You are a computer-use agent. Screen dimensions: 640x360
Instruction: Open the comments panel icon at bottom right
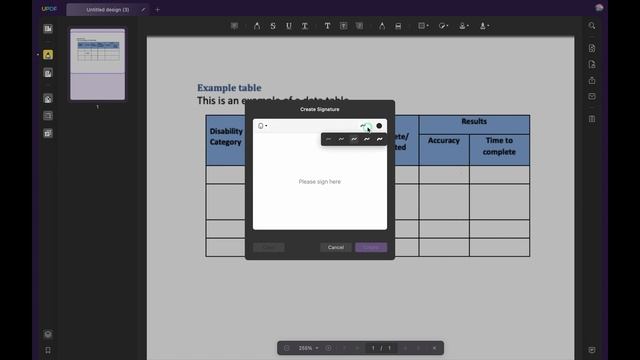tap(592, 350)
